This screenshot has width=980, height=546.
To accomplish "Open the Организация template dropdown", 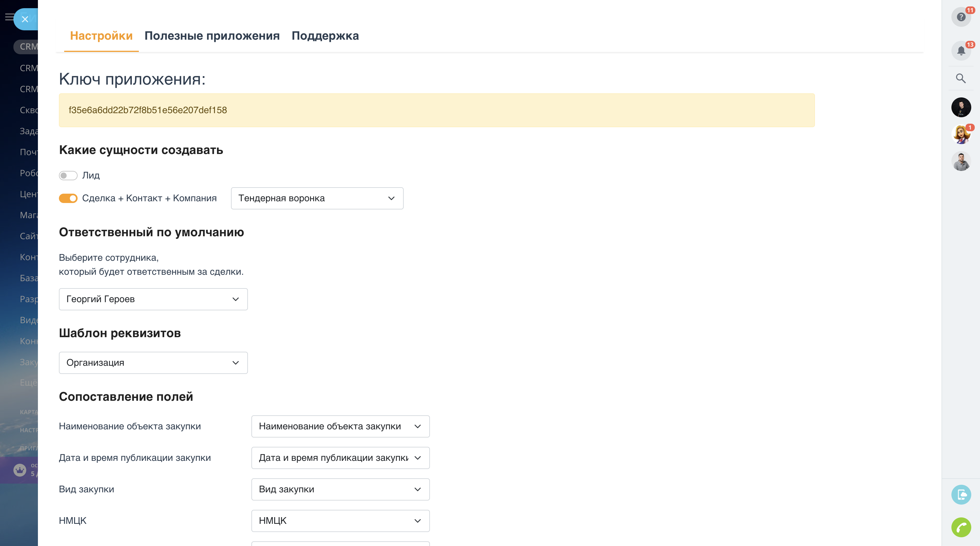I will click(153, 363).
